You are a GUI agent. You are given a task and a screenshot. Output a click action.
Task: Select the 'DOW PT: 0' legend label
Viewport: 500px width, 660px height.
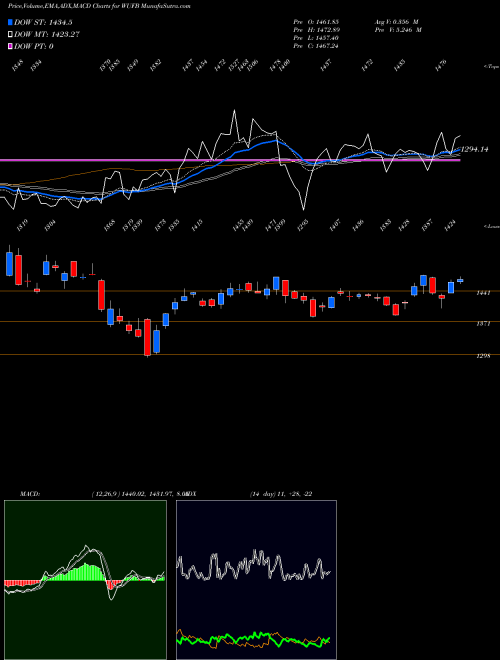pos(34,46)
